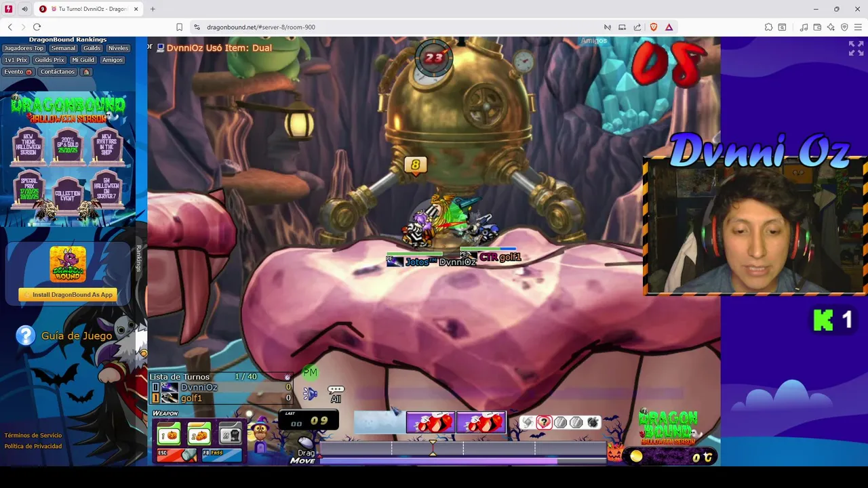Open the Guilds Prix tab
The width and height of the screenshot is (868, 488).
pyautogui.click(x=50, y=60)
